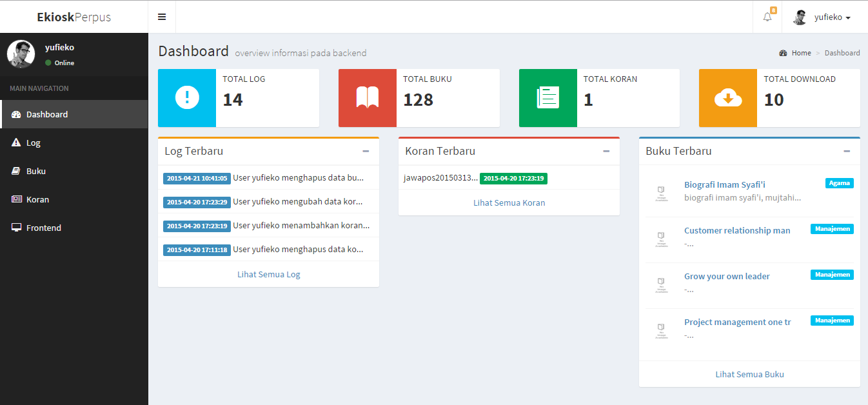
Task: Collapse the Log Terbaru panel
Action: pyautogui.click(x=366, y=151)
